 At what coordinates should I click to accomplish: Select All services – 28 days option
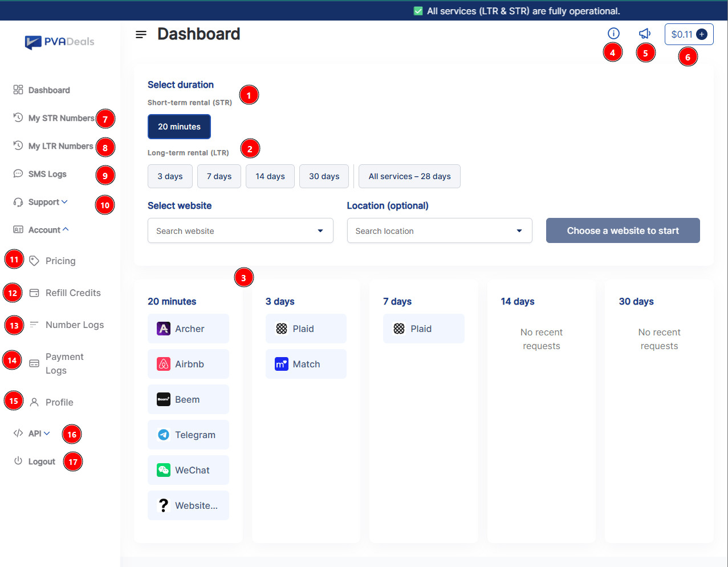(x=409, y=176)
